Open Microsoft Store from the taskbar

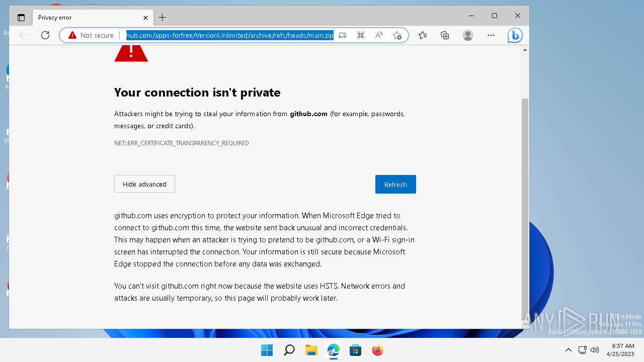[355, 350]
